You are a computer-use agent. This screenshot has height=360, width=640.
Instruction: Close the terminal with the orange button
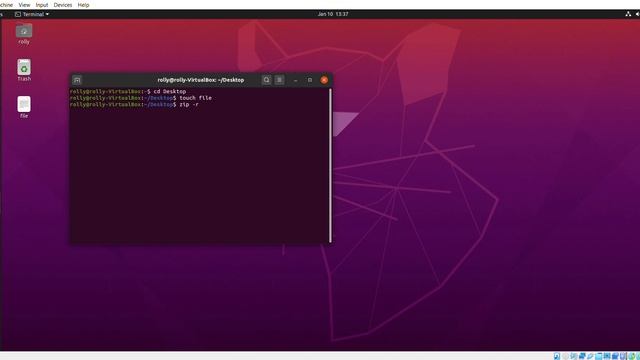324,80
